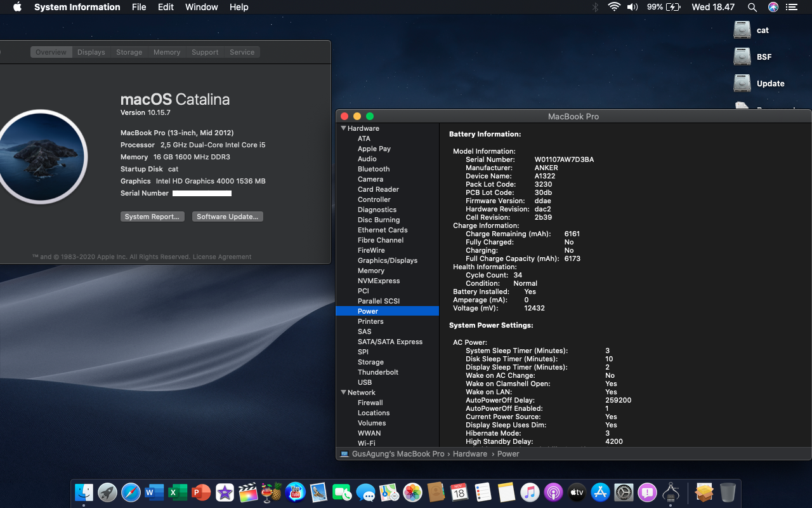The width and height of the screenshot is (812, 508).
Task: Collapse the Network tree section
Action: click(343, 392)
